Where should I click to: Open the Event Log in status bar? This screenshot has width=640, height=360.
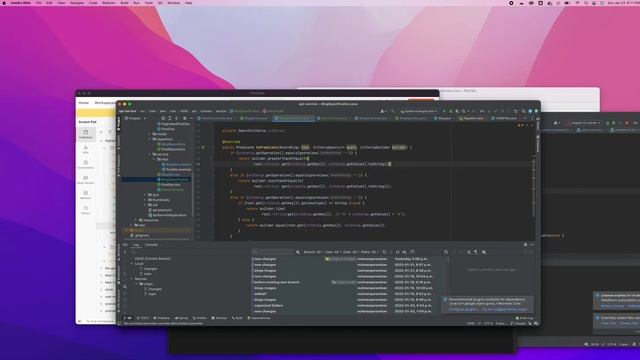[x=524, y=318]
